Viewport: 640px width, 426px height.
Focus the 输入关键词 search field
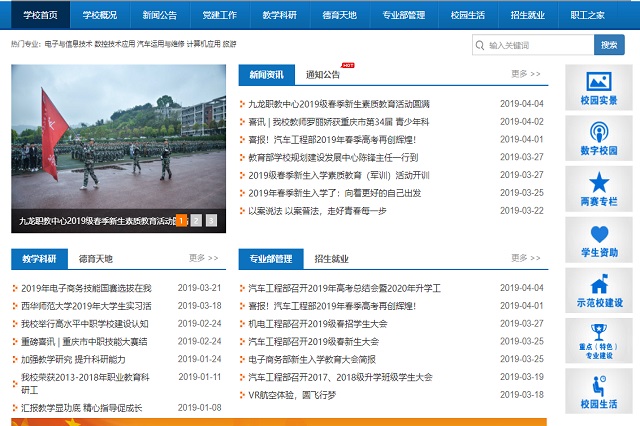pyautogui.click(x=538, y=45)
